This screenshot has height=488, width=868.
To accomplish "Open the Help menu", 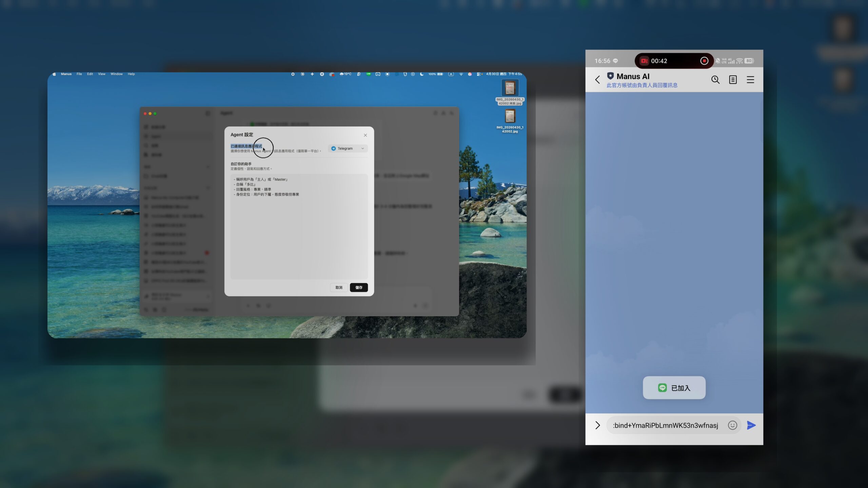I will click(131, 74).
